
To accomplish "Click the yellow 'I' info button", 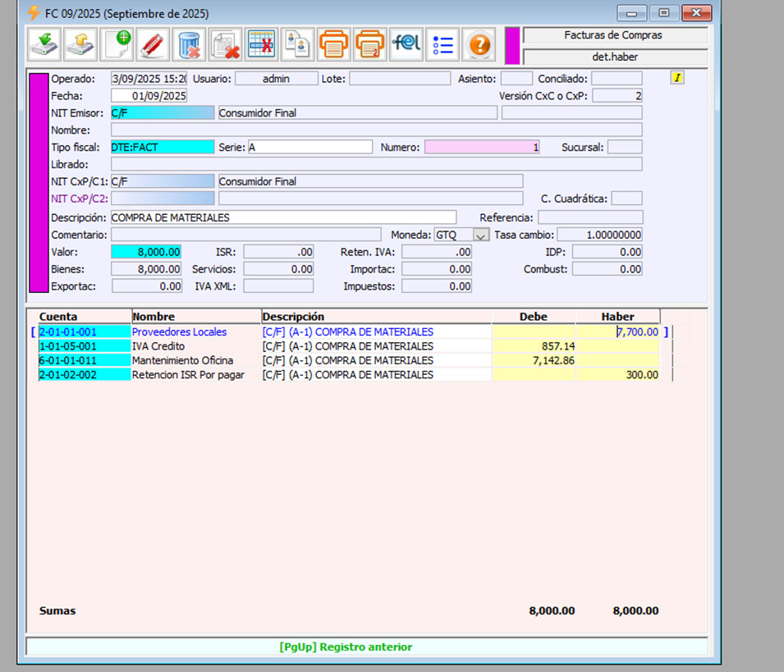I will [x=677, y=78].
